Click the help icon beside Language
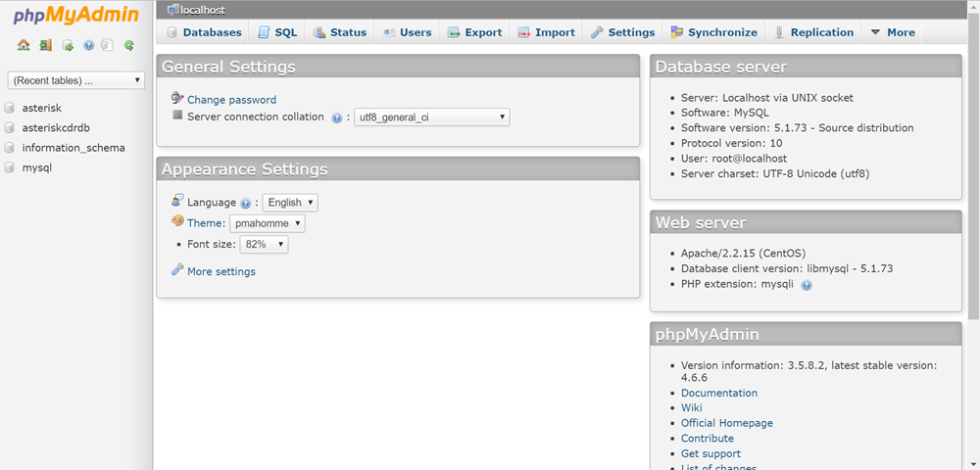 246,203
